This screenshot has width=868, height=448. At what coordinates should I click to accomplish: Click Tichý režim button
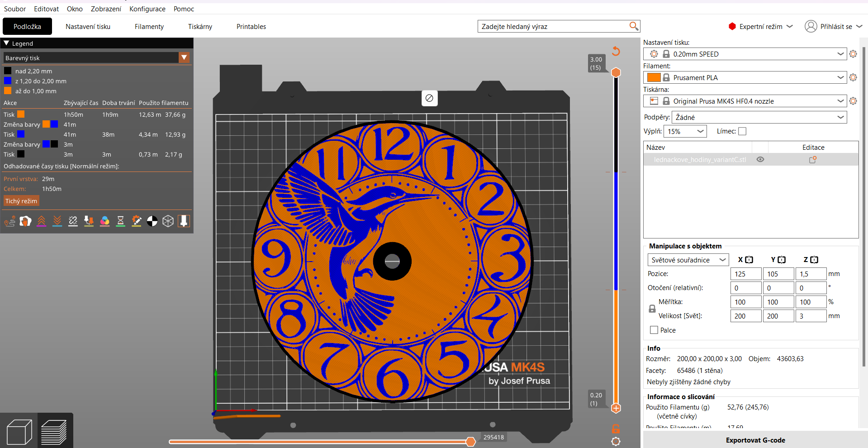pyautogui.click(x=21, y=201)
